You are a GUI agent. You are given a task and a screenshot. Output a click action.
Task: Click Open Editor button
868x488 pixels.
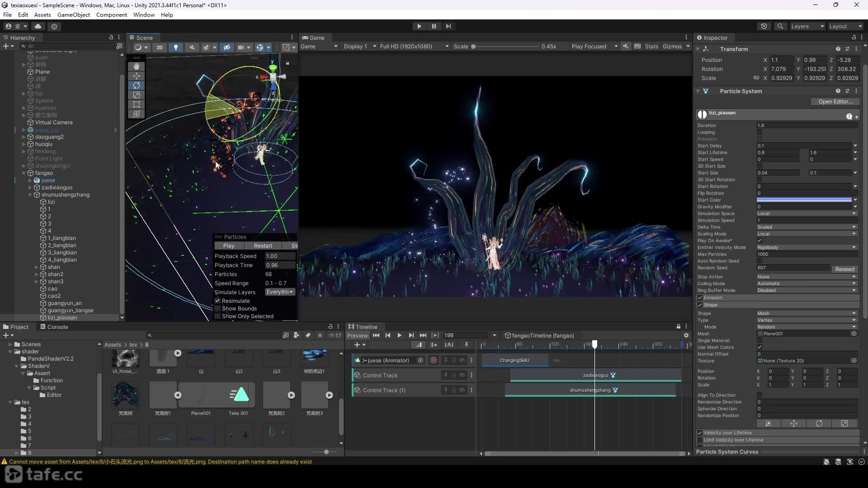click(835, 102)
